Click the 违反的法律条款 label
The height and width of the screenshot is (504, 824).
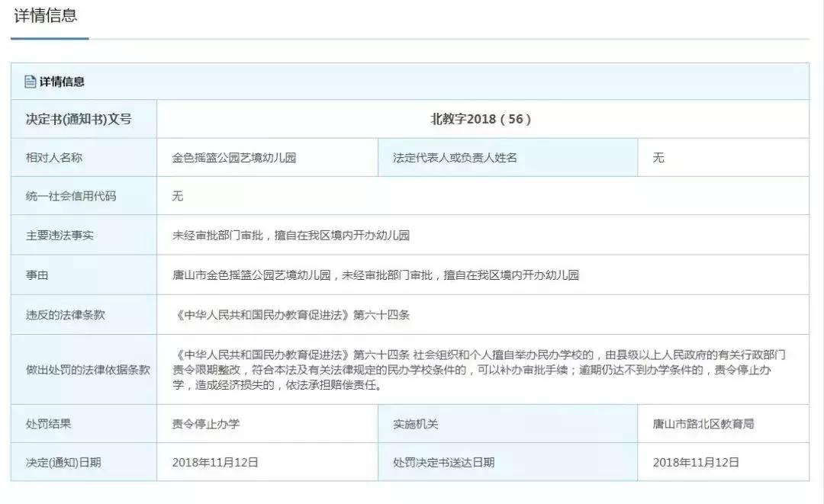pyautogui.click(x=65, y=315)
